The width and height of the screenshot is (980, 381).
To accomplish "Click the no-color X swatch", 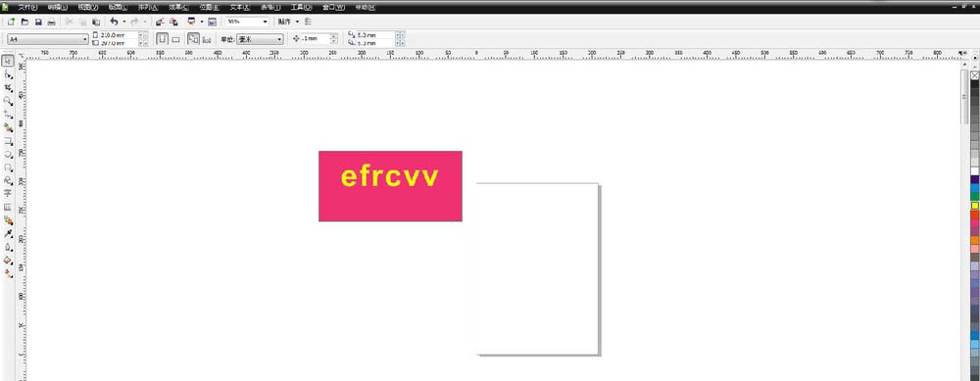I will pos(974,75).
